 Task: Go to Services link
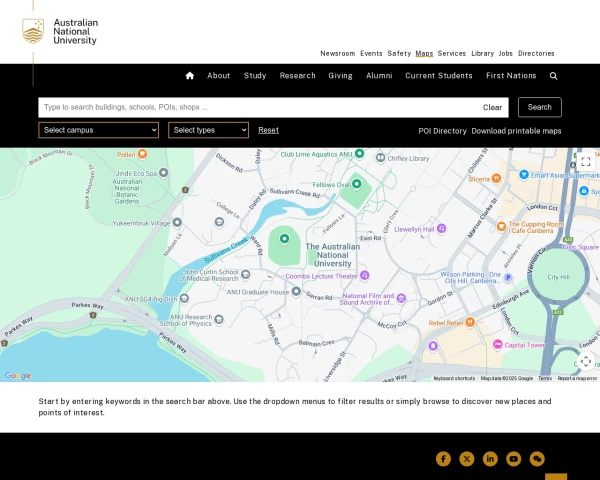tap(452, 54)
